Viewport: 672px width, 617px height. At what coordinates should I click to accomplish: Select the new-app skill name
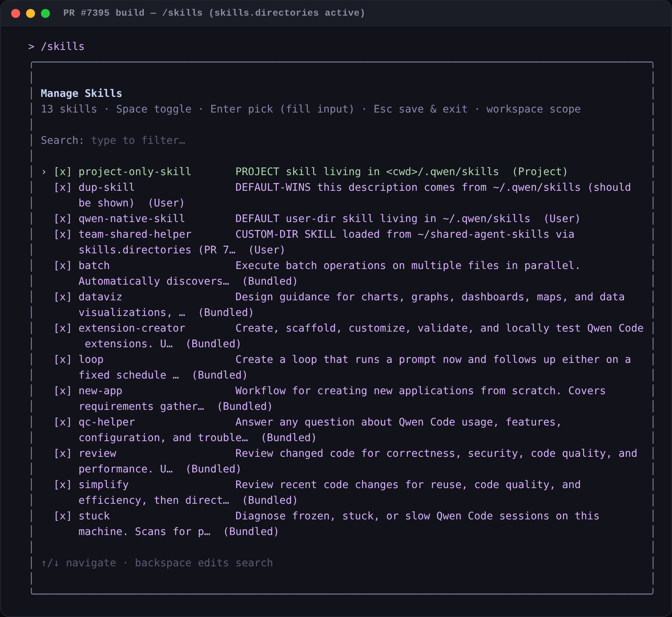[x=101, y=391]
